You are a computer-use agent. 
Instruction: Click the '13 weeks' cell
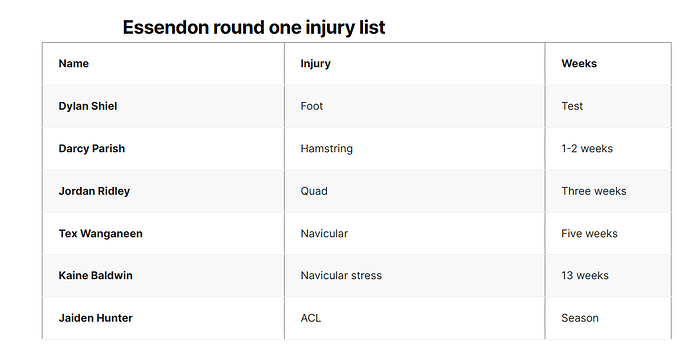(608, 275)
